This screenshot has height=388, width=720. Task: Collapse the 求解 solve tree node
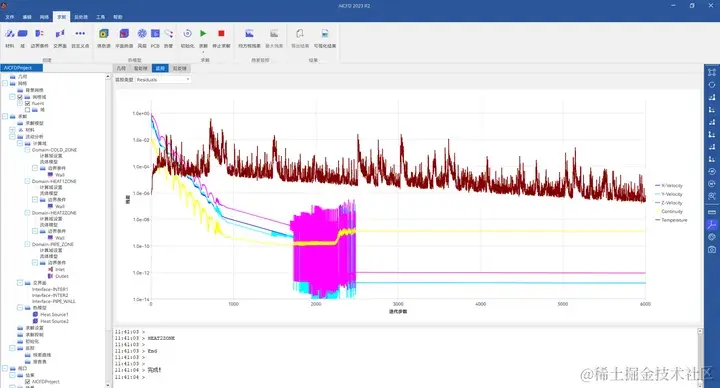[x=5, y=117]
